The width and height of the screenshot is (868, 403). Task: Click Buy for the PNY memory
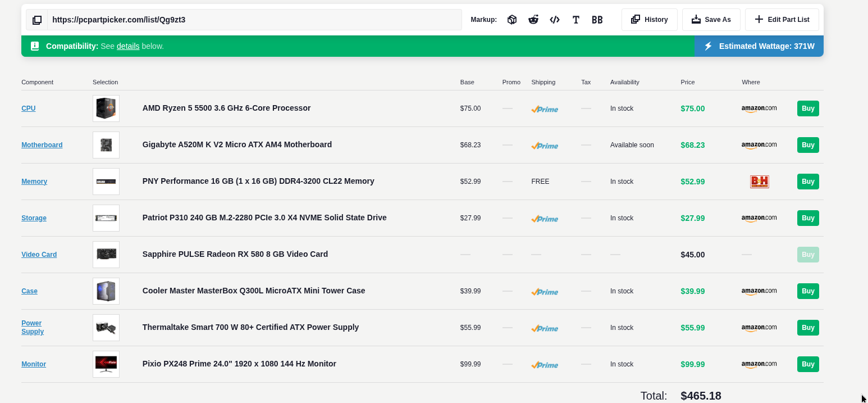808,182
